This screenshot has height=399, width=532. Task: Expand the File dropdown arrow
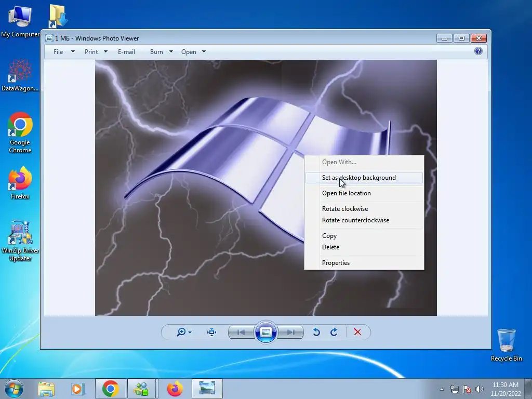click(x=73, y=51)
